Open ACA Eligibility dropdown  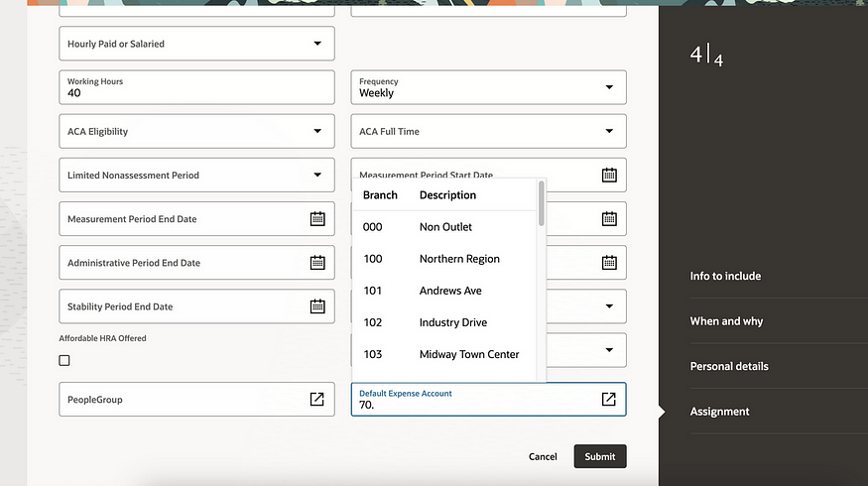coord(317,131)
